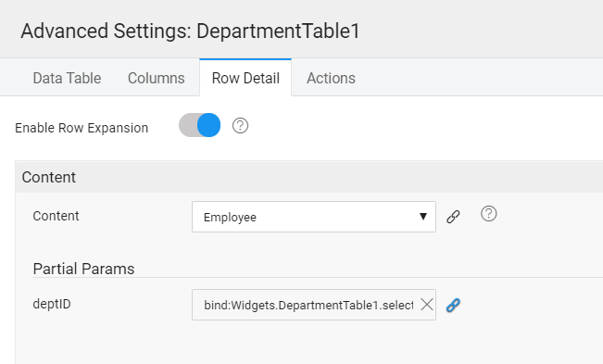Click the Advanced Settings: DepartmentTable1 title
Viewport: 603px width, 364px height.
[x=191, y=31]
